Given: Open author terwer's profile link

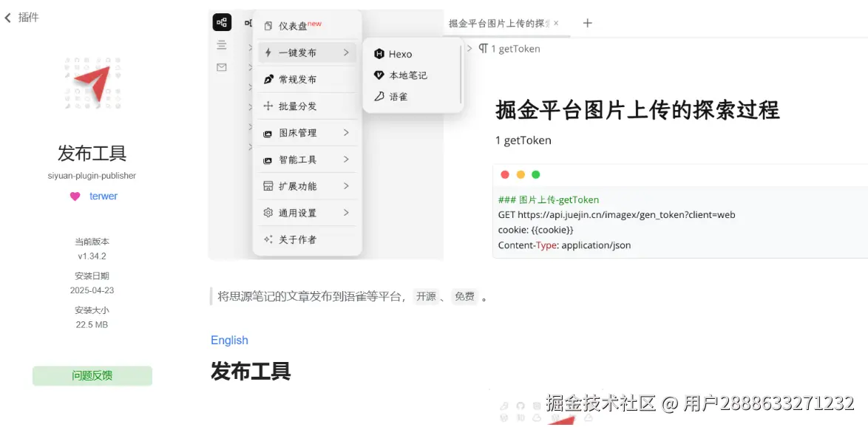Looking at the screenshot, I should (x=104, y=197).
